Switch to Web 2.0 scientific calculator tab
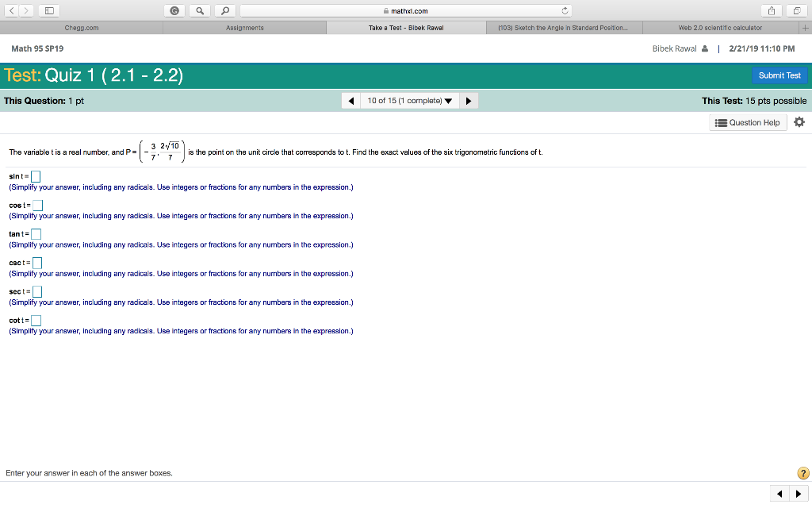The width and height of the screenshot is (812, 508). pos(720,28)
